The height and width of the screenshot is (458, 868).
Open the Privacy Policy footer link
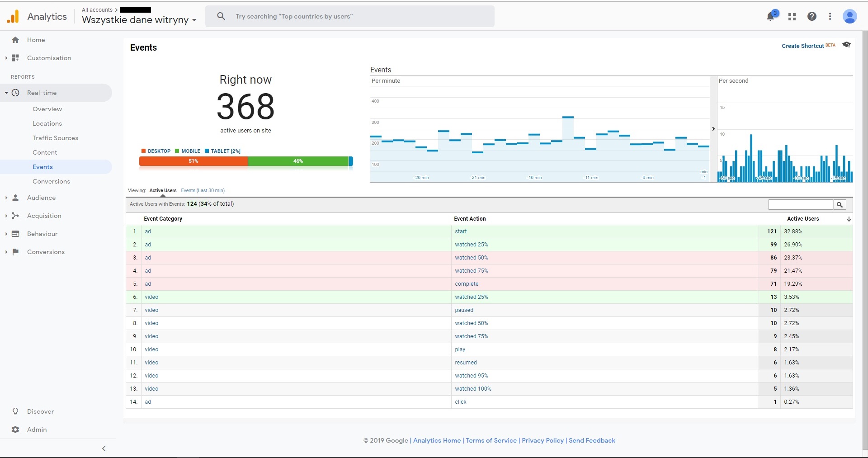542,440
